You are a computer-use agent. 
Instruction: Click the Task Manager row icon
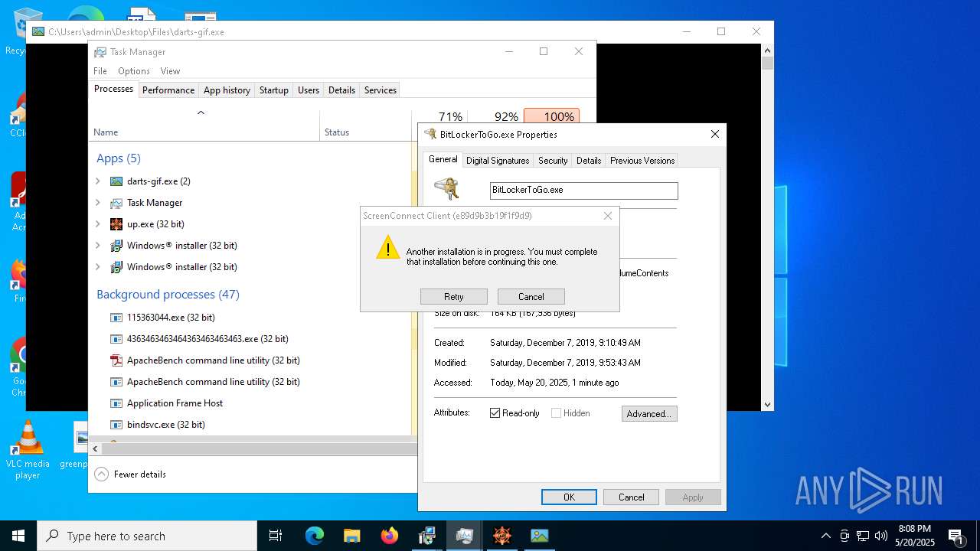pos(116,203)
